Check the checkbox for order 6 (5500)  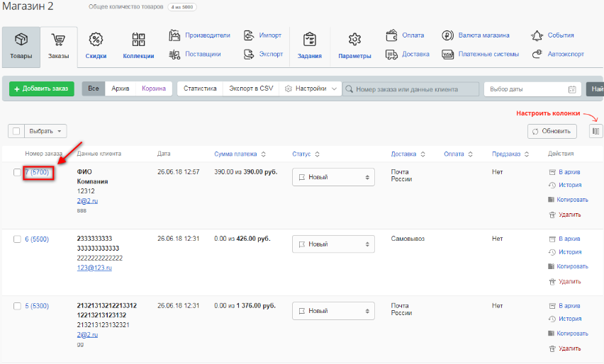tap(18, 239)
